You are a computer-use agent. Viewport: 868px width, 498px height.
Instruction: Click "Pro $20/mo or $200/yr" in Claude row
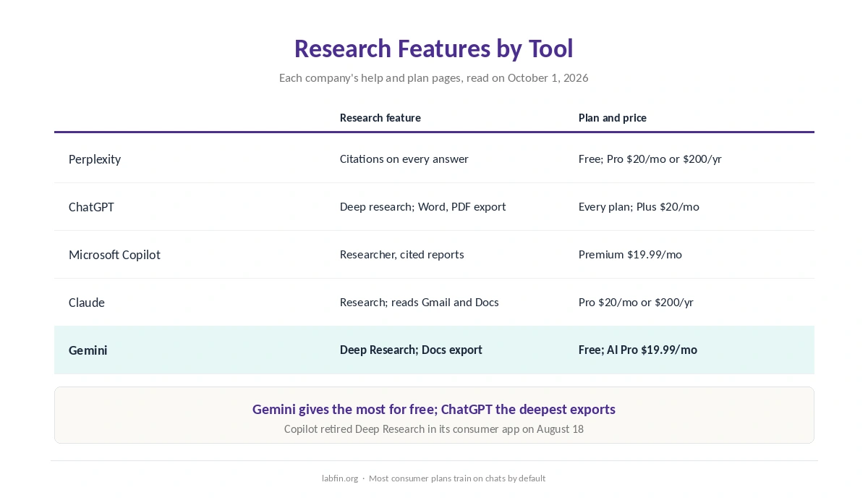point(636,303)
